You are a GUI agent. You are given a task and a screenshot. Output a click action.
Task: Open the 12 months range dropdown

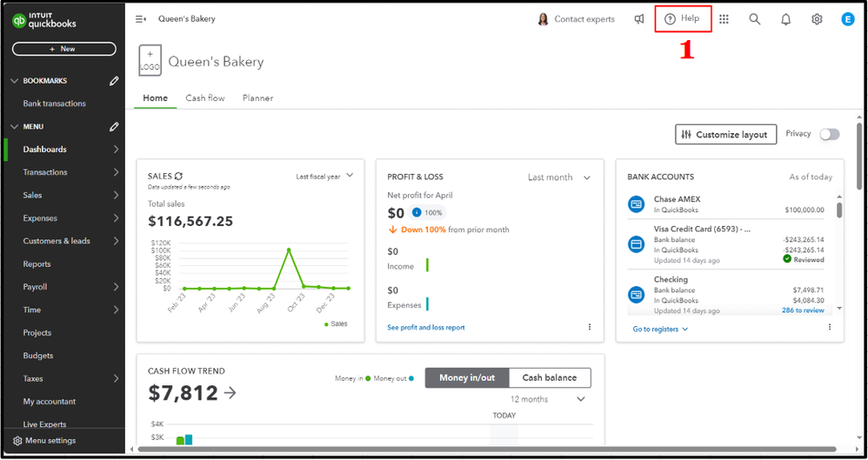pyautogui.click(x=547, y=399)
